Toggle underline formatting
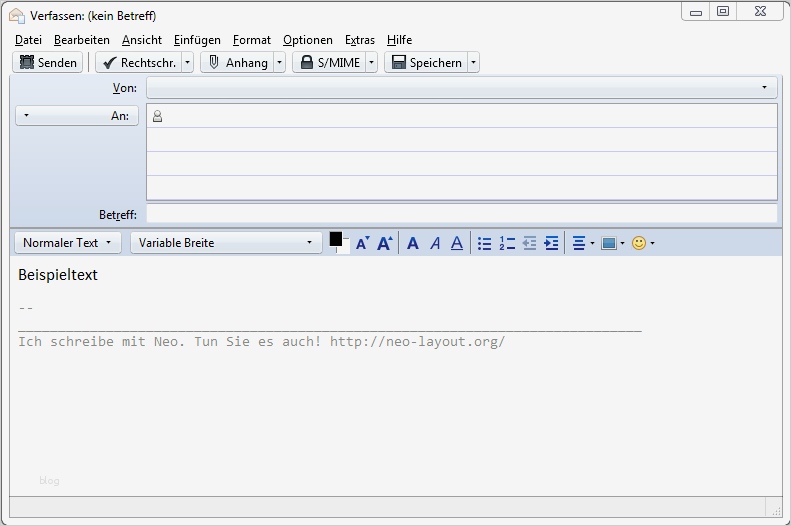Viewport: 791px width, 526px height. coord(457,244)
